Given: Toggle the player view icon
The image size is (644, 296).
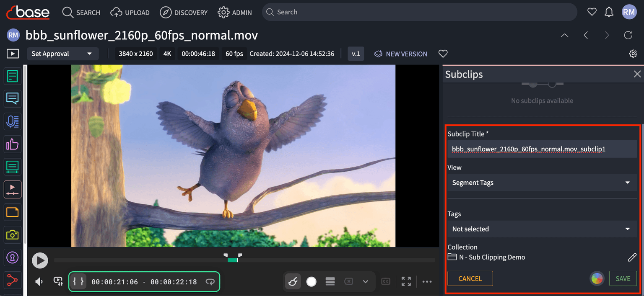Looking at the screenshot, I should coord(13,54).
